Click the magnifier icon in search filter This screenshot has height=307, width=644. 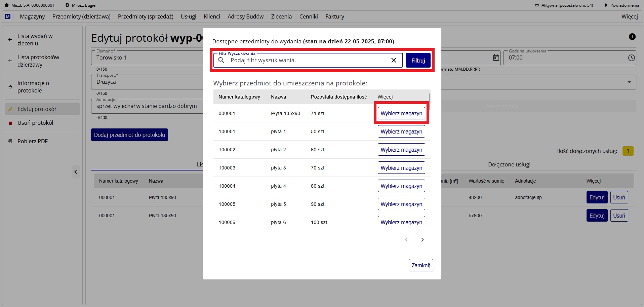tap(221, 60)
